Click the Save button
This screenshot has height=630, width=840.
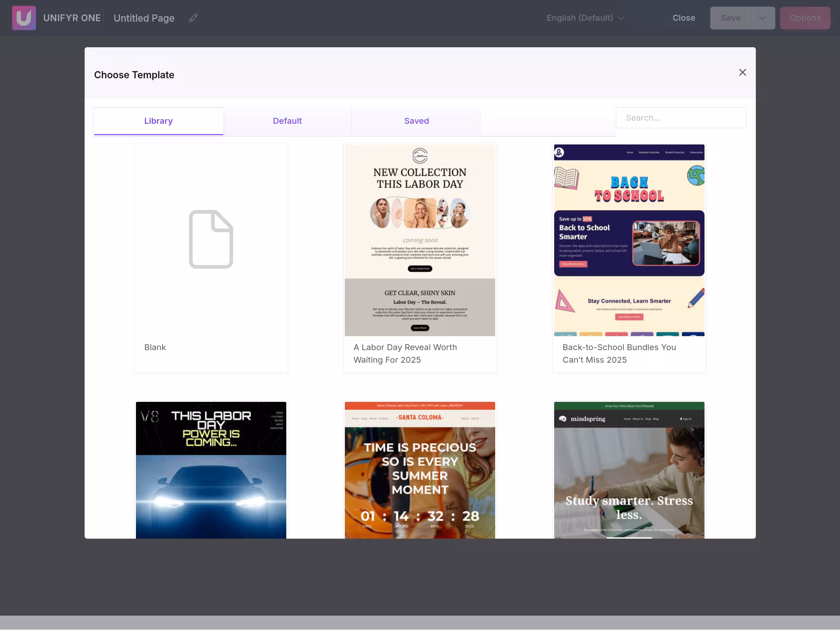(730, 18)
